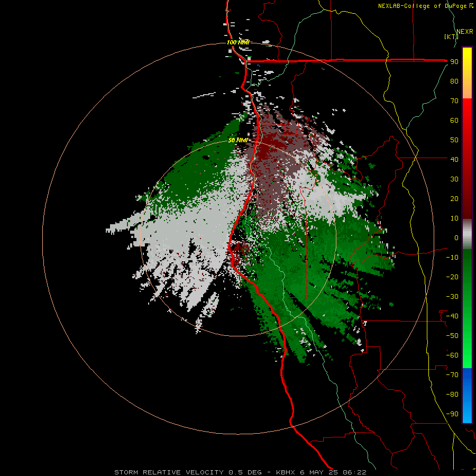Select the -70 value on velocity scale
The image size is (476, 476).
(452, 375)
